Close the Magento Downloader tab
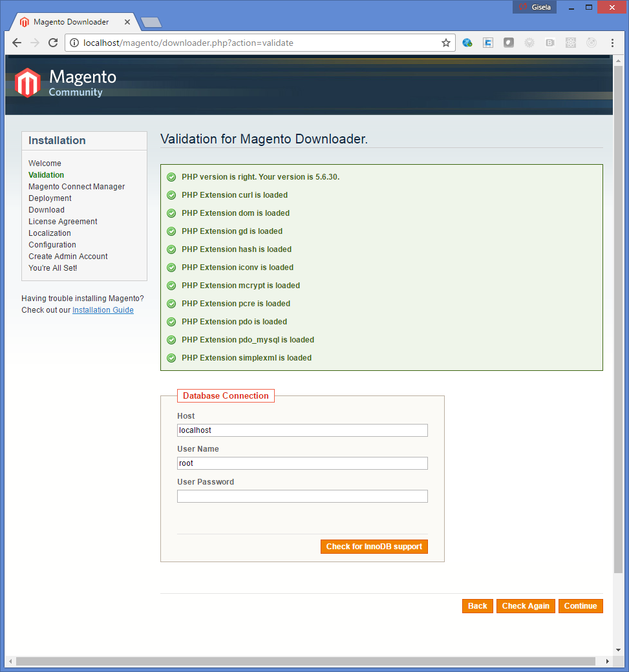The width and height of the screenshot is (629, 672). [127, 22]
